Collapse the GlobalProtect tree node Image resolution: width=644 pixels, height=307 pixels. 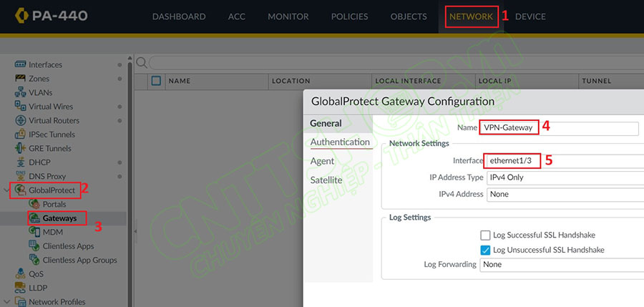[6, 190]
